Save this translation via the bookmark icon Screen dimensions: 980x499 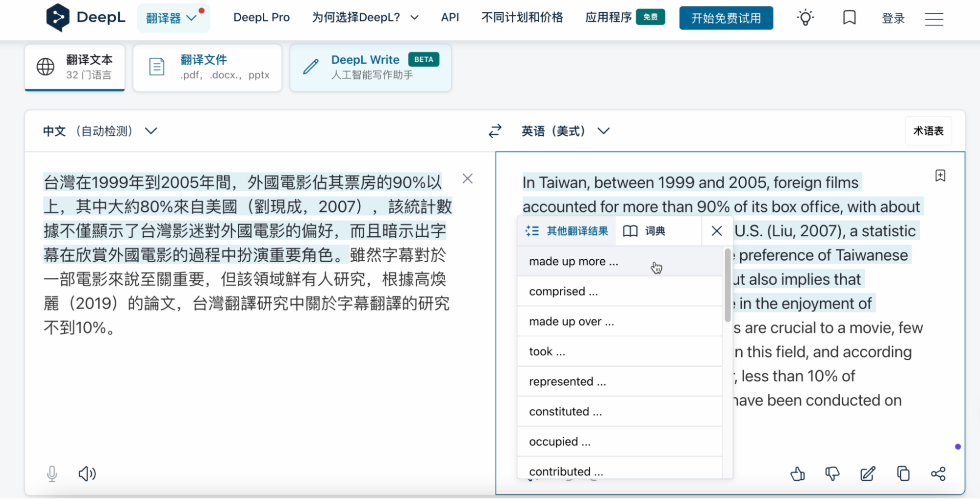tap(940, 175)
